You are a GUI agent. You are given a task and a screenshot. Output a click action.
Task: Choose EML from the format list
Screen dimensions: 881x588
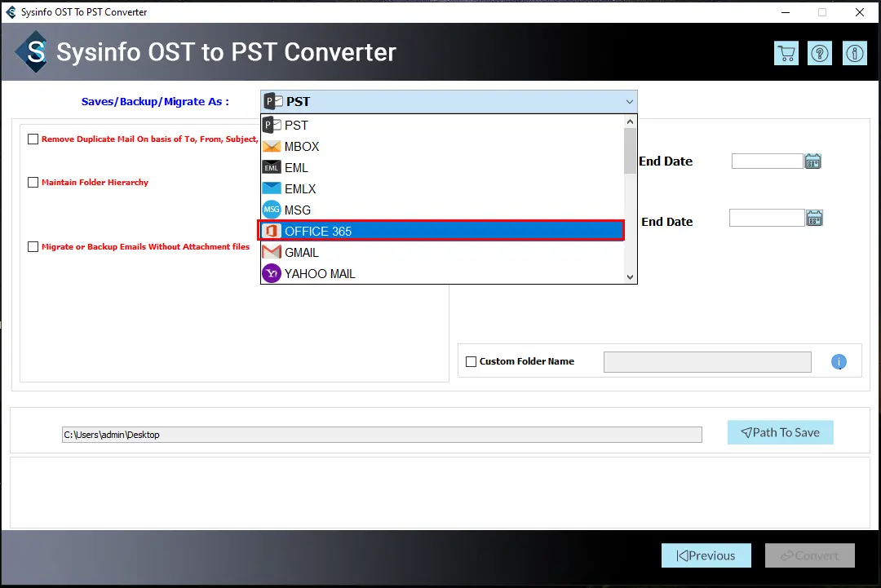(x=442, y=167)
